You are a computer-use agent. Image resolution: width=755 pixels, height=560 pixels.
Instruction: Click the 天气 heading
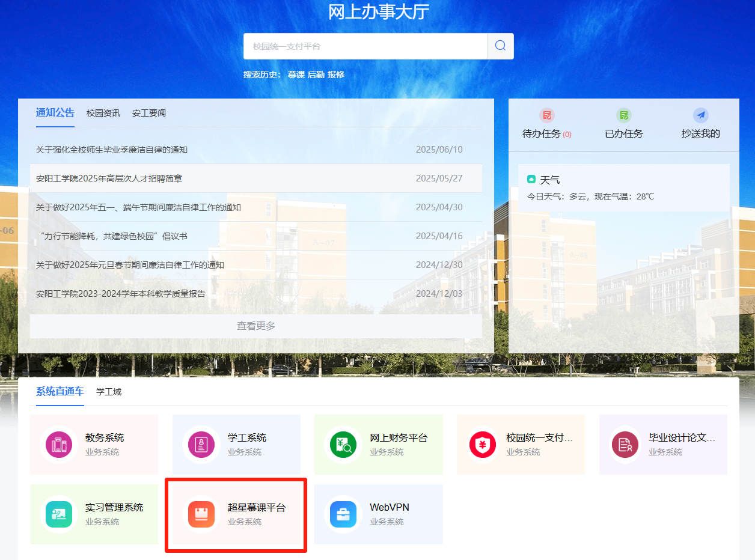(550, 180)
